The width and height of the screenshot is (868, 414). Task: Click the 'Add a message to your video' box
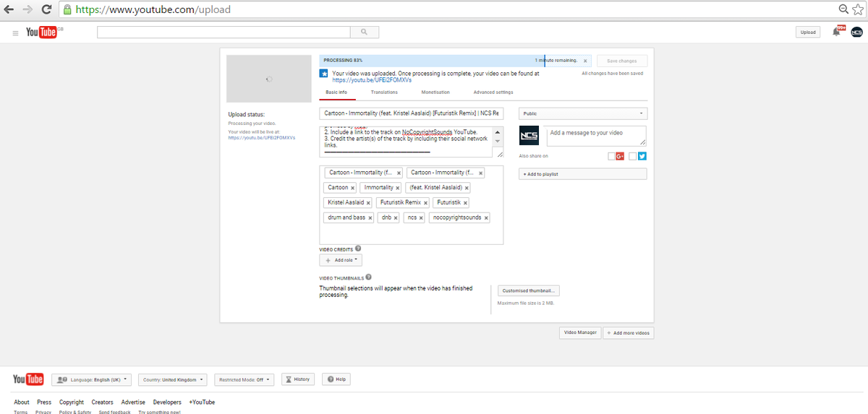[x=596, y=136]
